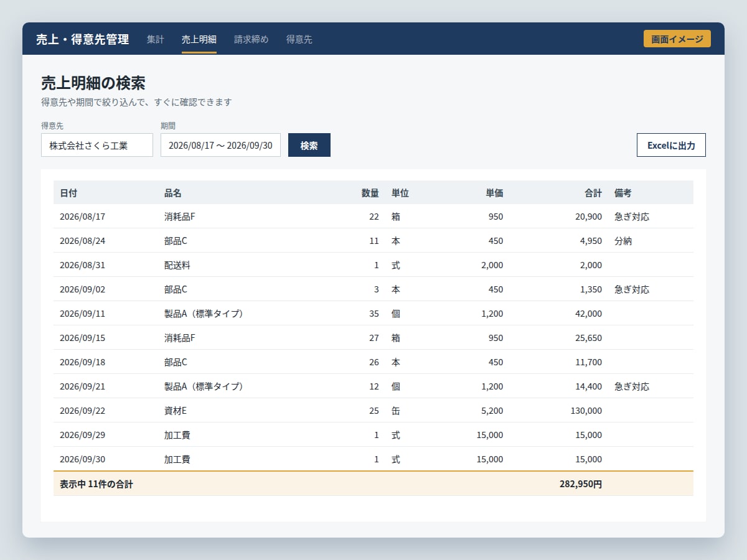
Task: Click the 資材E item name
Action: [176, 411]
